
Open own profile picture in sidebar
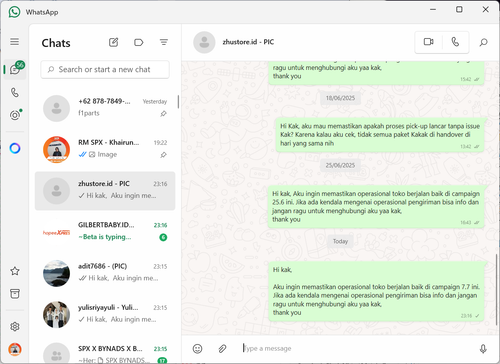coord(15,349)
